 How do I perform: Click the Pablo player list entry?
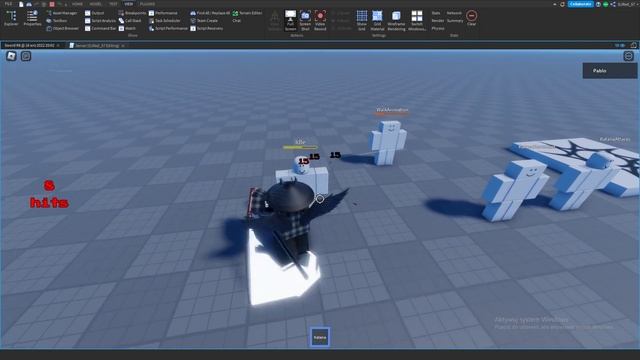[610, 71]
